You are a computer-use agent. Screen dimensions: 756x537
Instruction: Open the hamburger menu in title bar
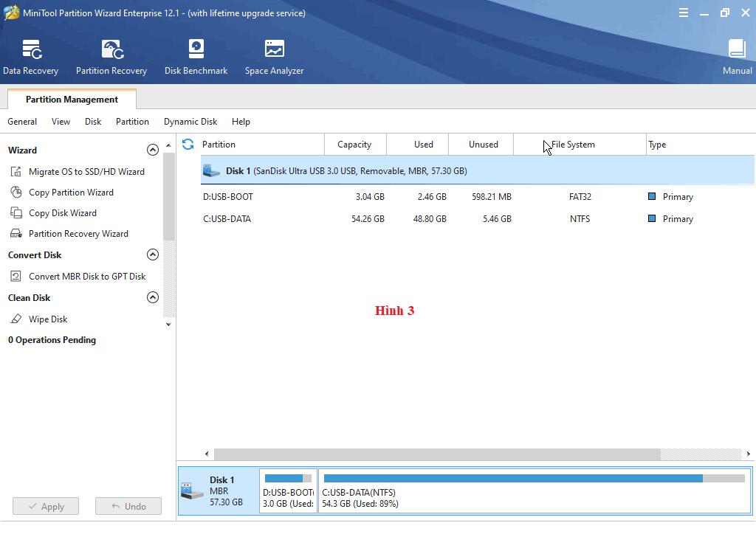click(684, 13)
